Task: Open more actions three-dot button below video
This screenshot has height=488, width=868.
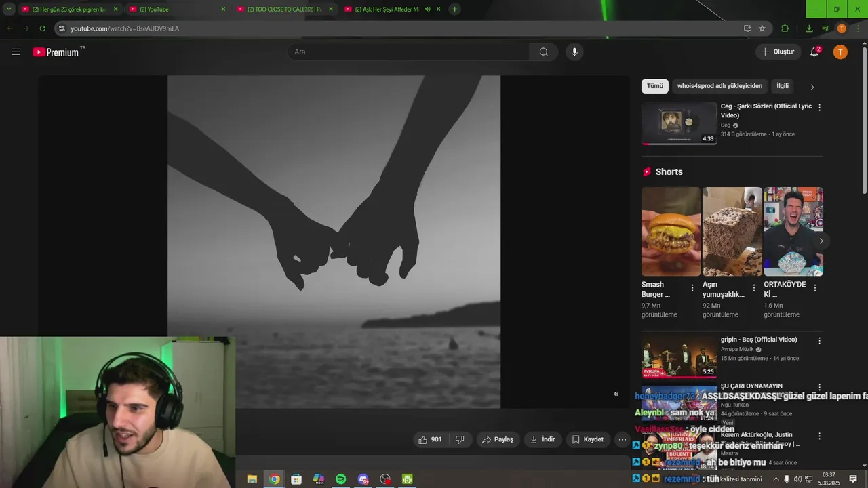Action: (622, 439)
